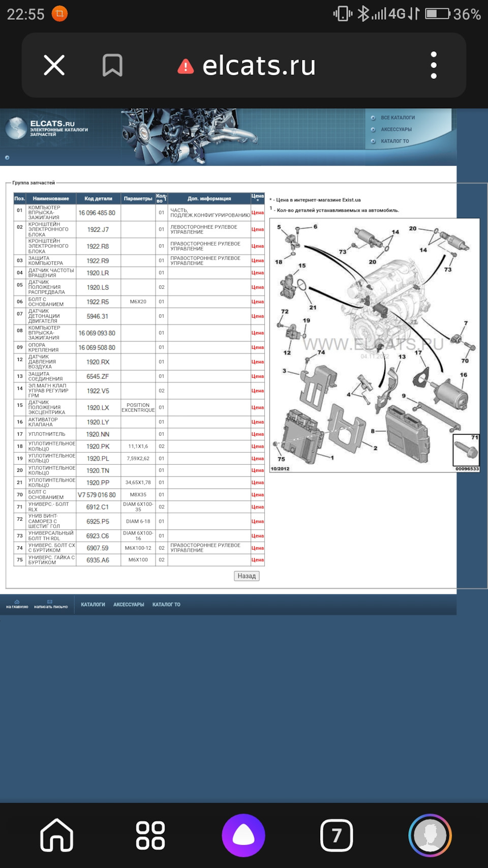Open Цена for part 5946.31
Screen dimensions: 488x868
[x=258, y=316]
